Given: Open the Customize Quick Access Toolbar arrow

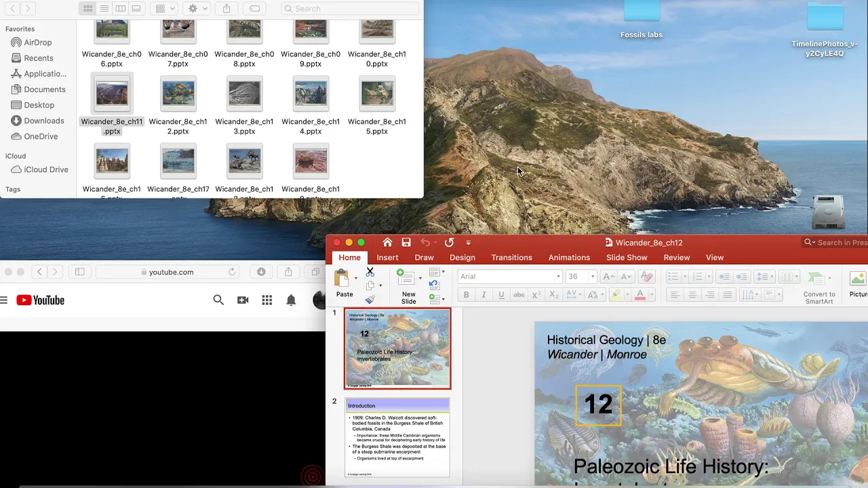Looking at the screenshot, I should pos(468,243).
